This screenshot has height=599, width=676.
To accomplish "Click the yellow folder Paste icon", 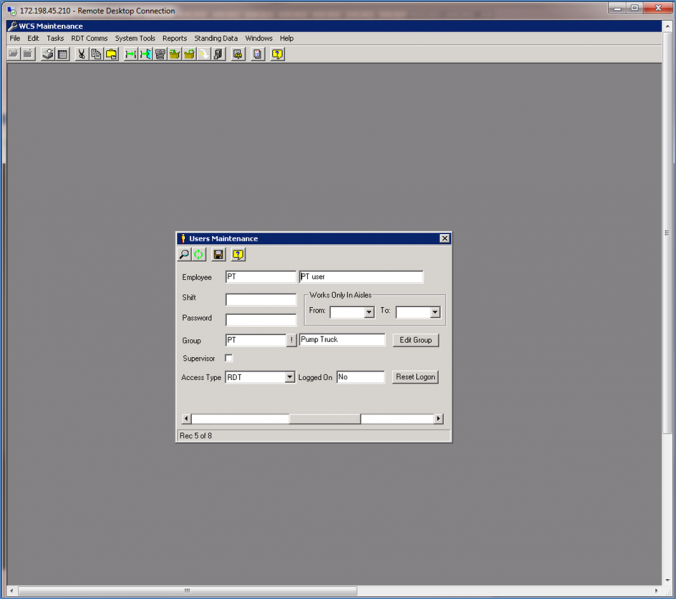I will (x=111, y=54).
